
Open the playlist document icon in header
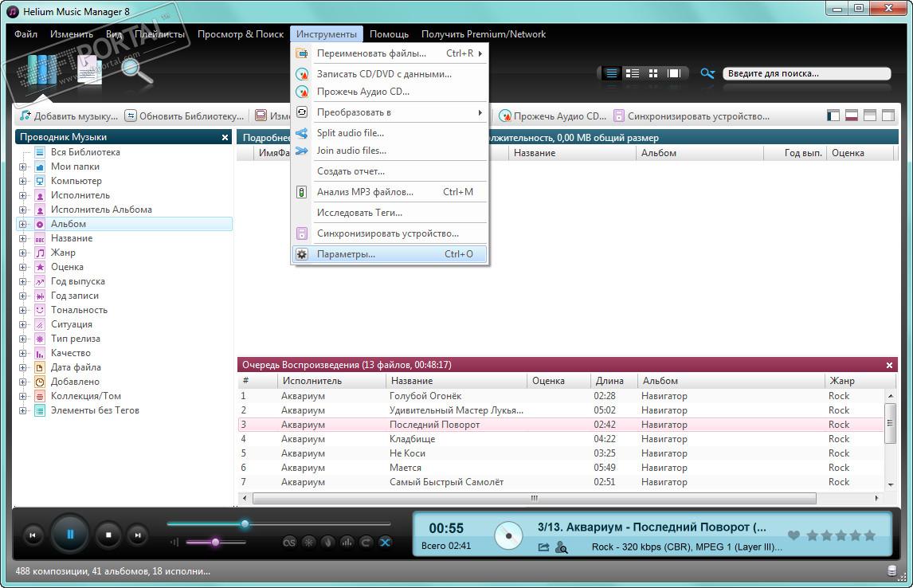pos(89,69)
